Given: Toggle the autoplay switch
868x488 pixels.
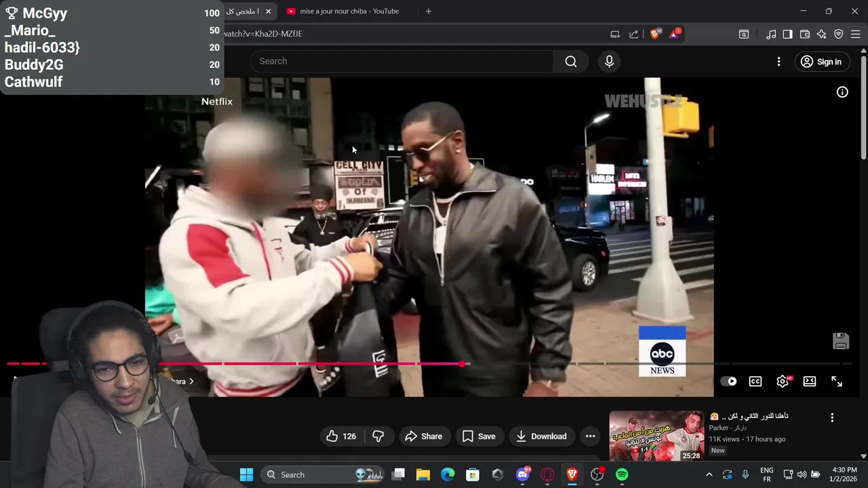Looking at the screenshot, I should click(x=728, y=382).
